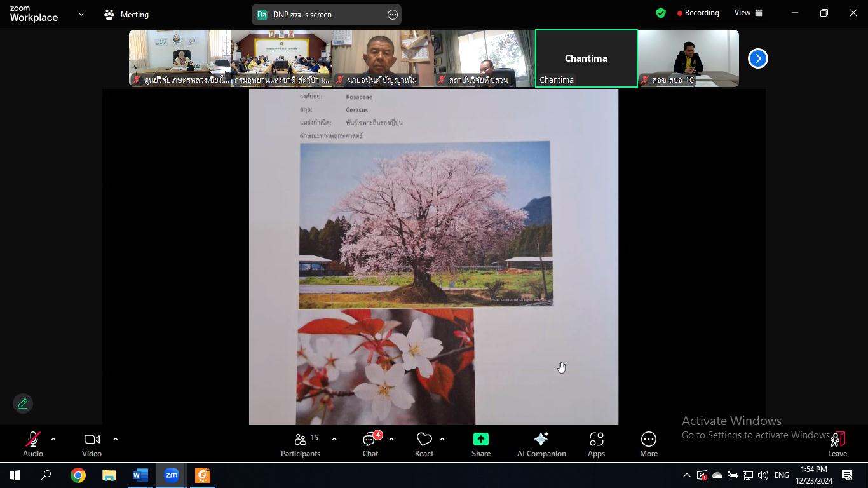Screen dimensions: 868x488
Task: Expand participants options arrow
Action: (334, 439)
